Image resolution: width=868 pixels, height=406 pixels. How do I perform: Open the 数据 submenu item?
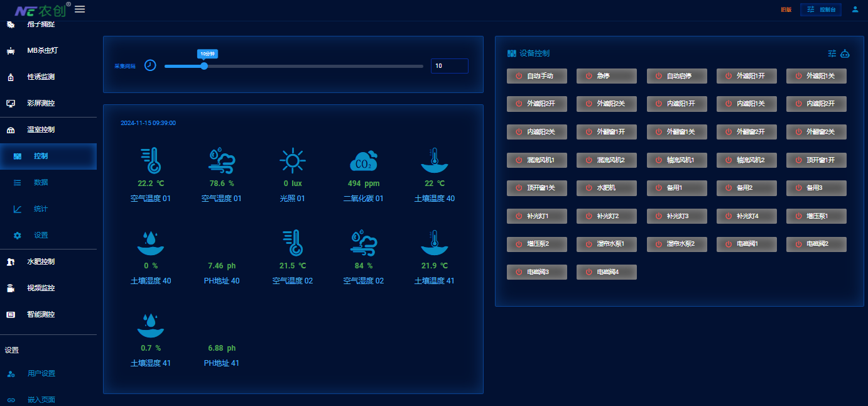coord(41,182)
